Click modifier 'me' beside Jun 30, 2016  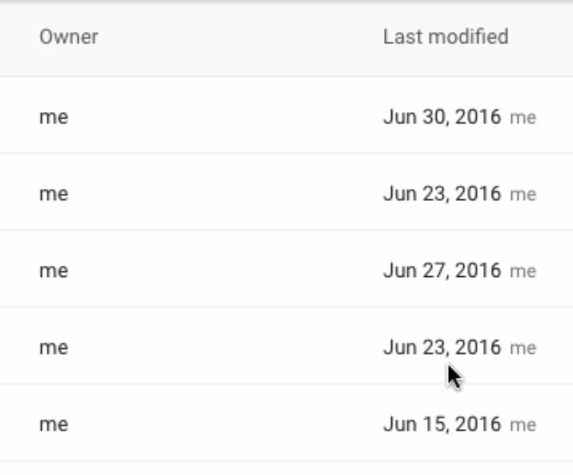coord(523,118)
